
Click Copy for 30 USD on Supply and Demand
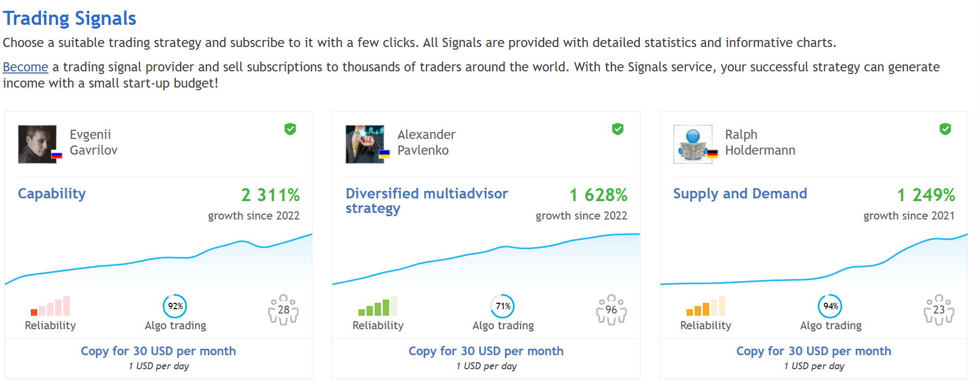coord(813,351)
